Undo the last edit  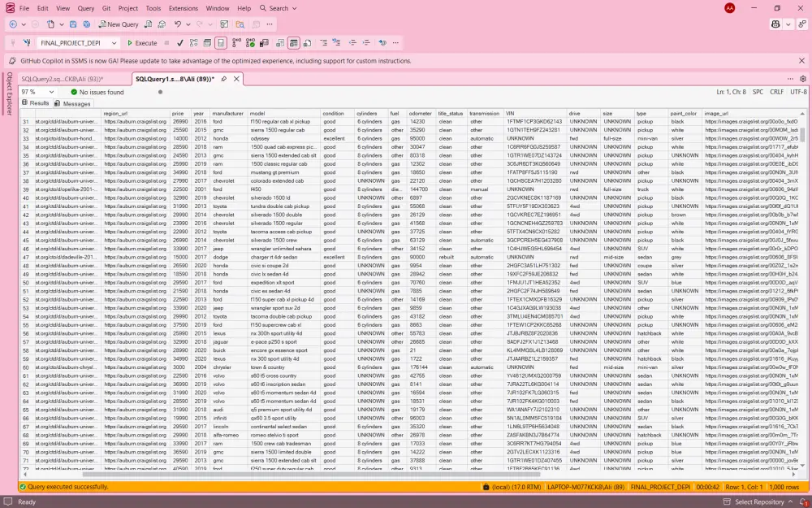[177, 24]
